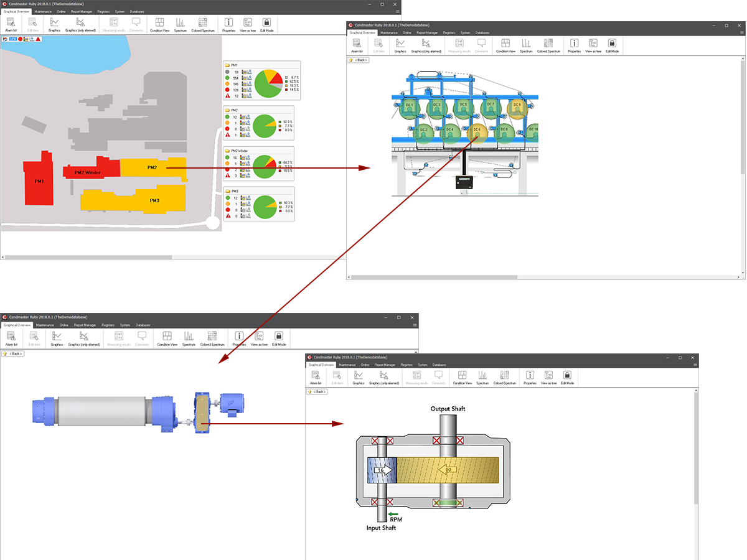Open Alarm list in the dryer cylinders window

click(357, 46)
